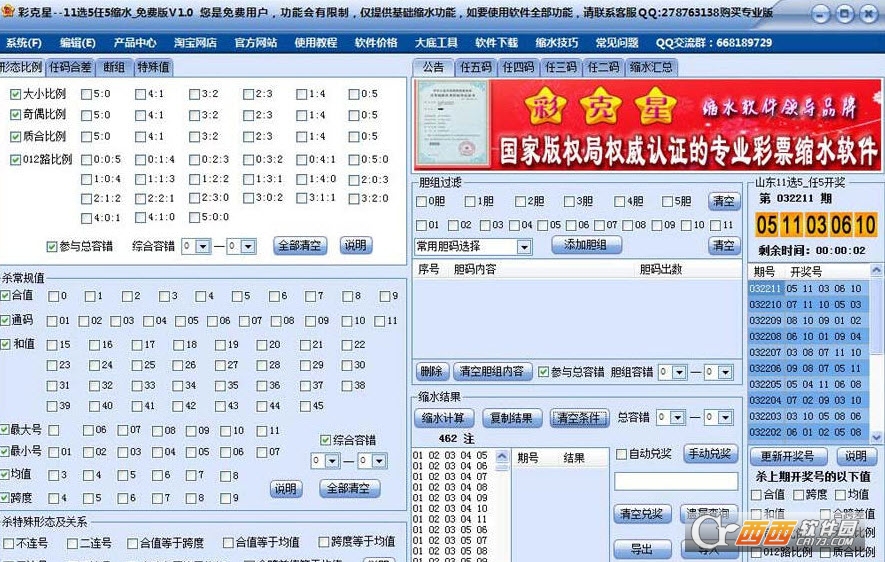The height and width of the screenshot is (562, 885).
Task: Click inside the 兑奖 number input field
Action: coord(676,481)
